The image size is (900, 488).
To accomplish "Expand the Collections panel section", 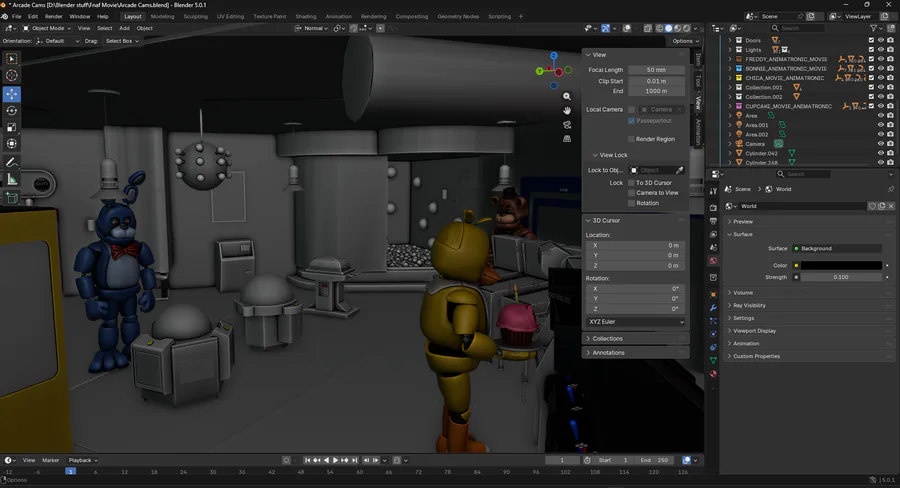I will pos(608,339).
